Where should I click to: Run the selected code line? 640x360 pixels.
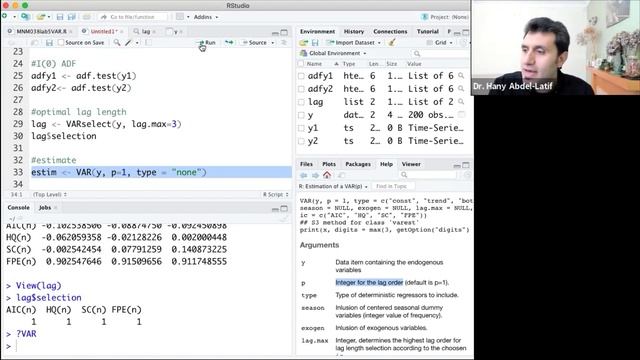207,42
